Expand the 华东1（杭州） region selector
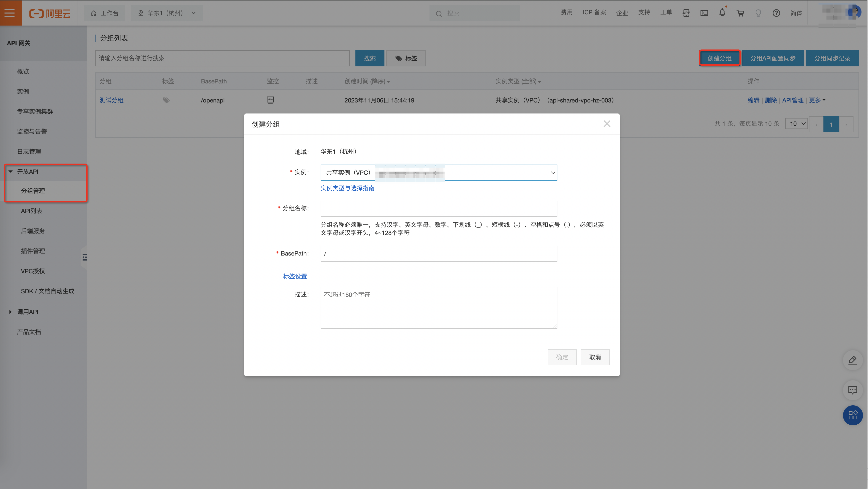The image size is (868, 489). (167, 13)
